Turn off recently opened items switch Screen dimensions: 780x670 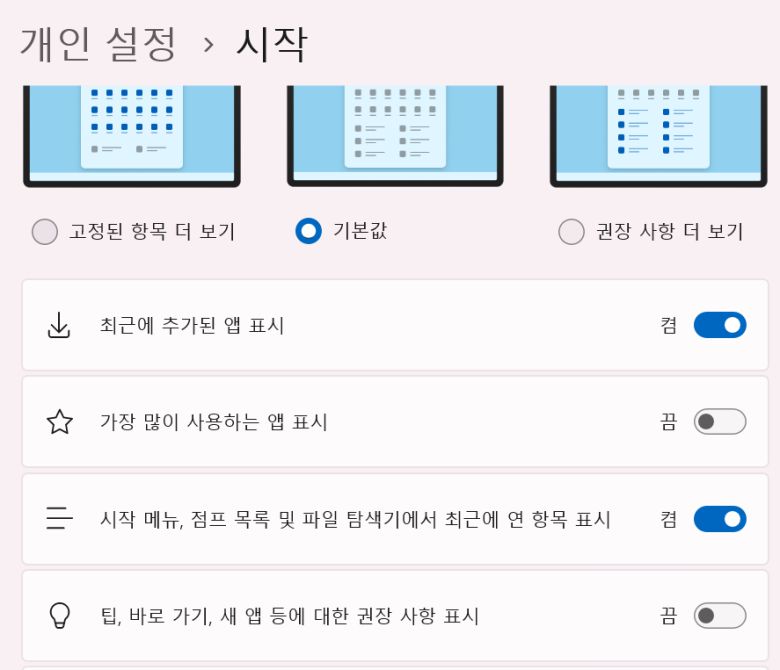pos(720,519)
